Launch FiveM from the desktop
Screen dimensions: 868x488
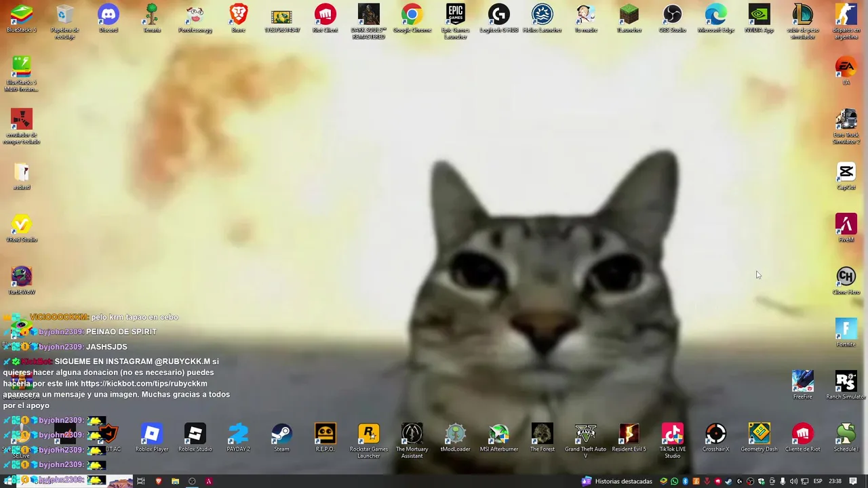tap(846, 228)
